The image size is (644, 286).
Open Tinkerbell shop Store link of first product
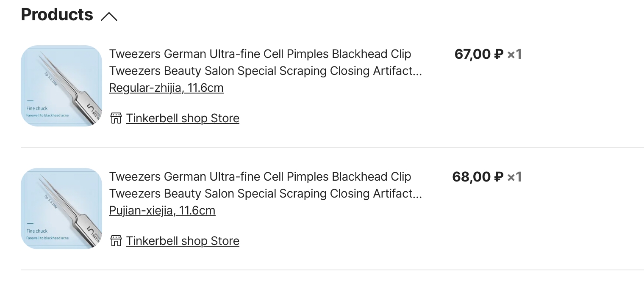click(x=183, y=118)
